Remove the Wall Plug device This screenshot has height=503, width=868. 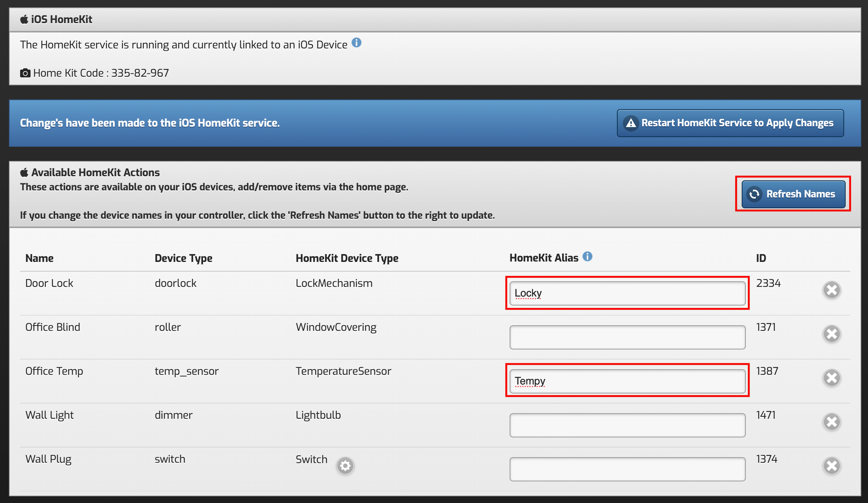(x=831, y=466)
